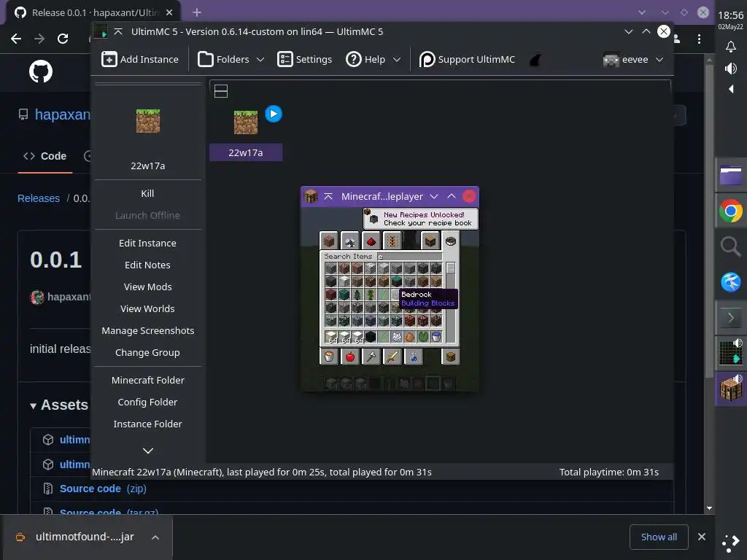Keep UltimMC window above others icon
This screenshot has height=560, width=747.
point(118,31)
